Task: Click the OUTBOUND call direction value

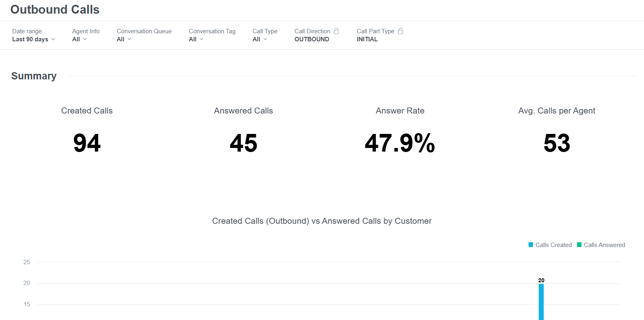Action: click(x=312, y=39)
